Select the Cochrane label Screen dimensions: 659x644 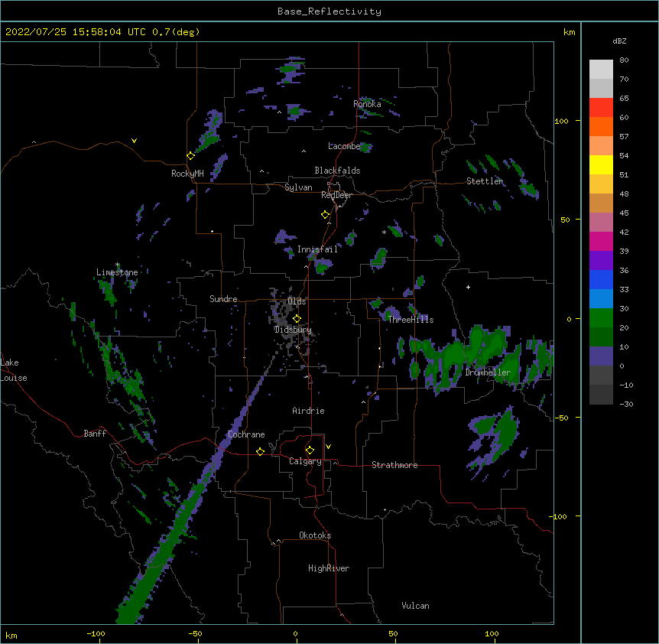(x=246, y=434)
